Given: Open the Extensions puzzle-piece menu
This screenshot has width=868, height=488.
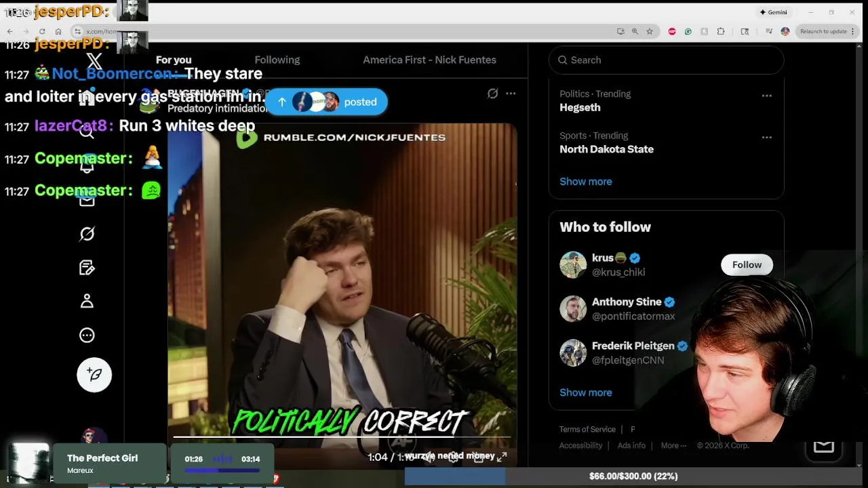Looking at the screenshot, I should coord(721,31).
